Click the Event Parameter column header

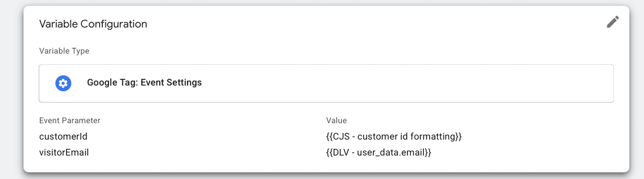70,121
